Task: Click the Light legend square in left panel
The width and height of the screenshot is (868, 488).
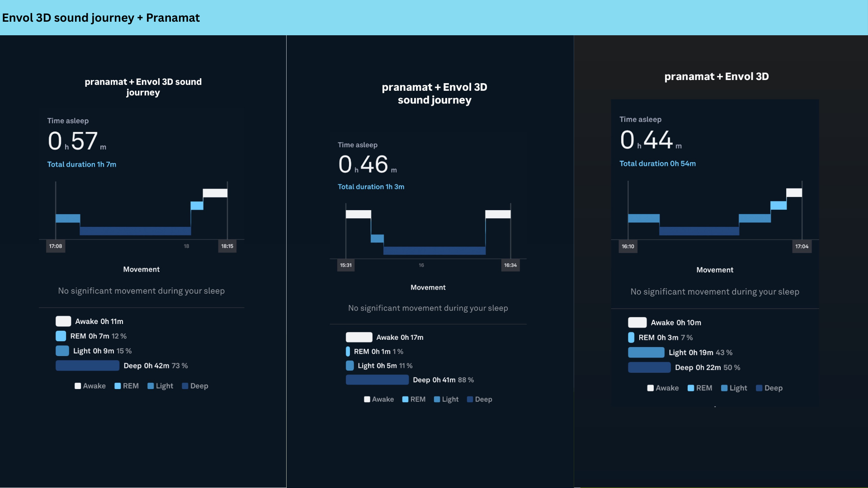Action: pos(151,386)
